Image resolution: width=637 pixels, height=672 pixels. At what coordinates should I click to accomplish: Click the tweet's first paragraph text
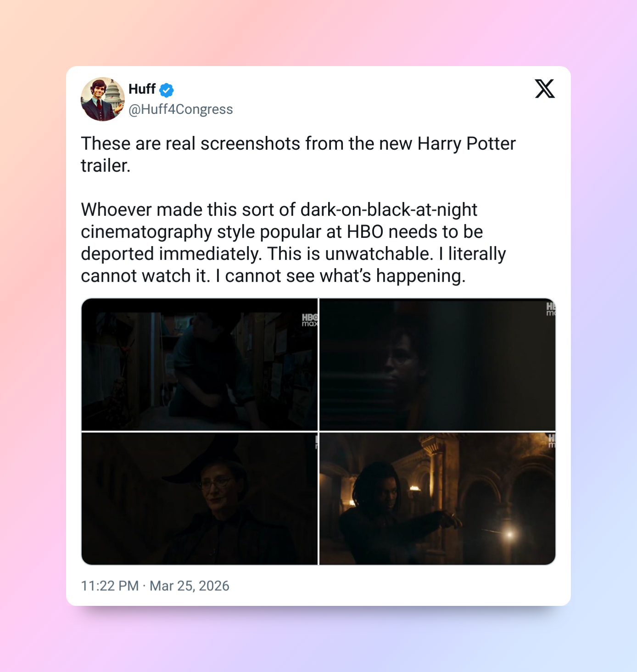tap(298, 155)
